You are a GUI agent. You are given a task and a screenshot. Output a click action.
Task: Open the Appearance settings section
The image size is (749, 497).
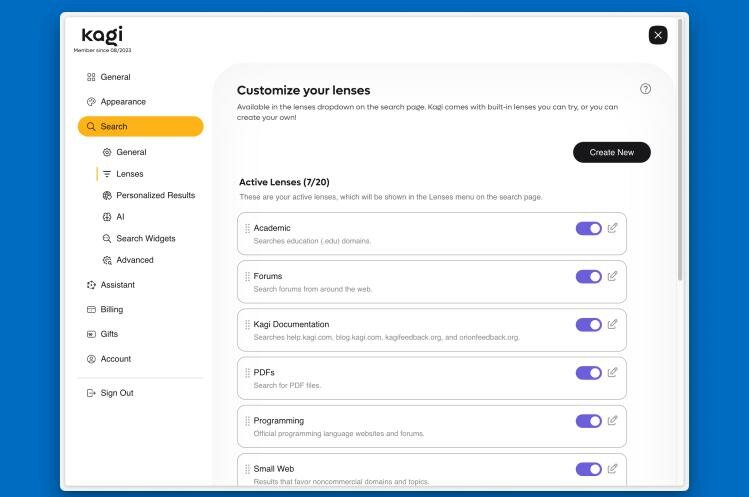(122, 101)
